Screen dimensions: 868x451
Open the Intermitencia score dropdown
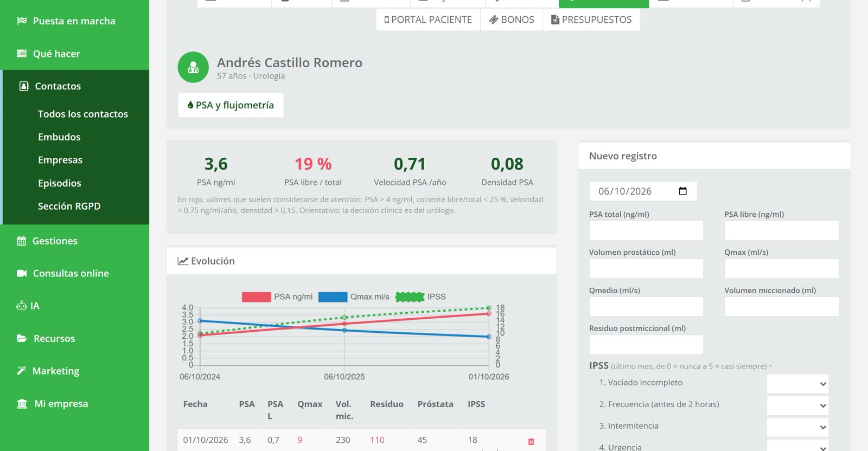coord(797,427)
